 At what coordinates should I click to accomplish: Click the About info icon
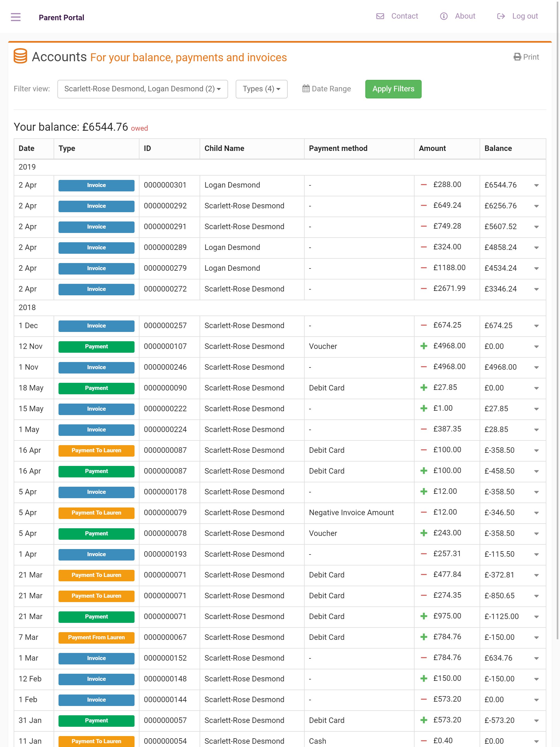444,16
